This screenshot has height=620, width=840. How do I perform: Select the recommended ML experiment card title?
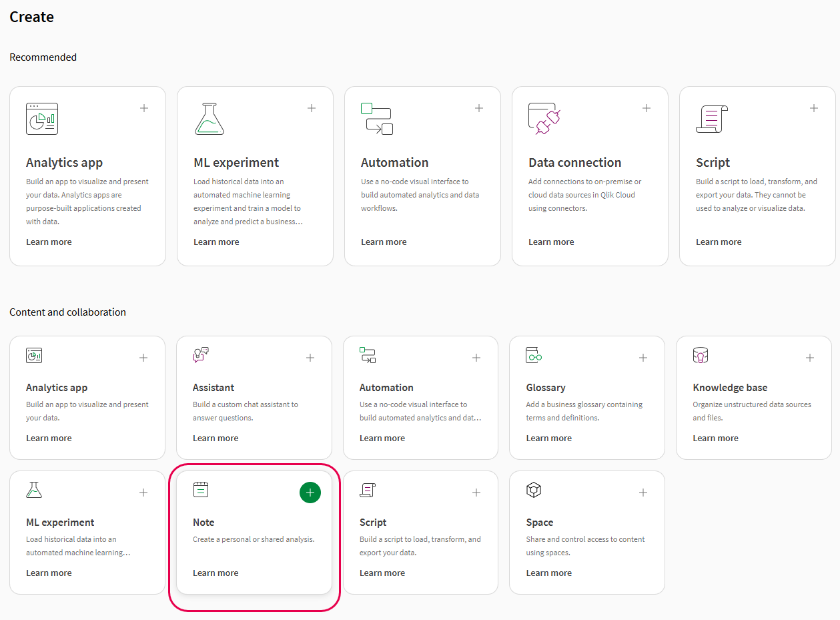click(236, 162)
